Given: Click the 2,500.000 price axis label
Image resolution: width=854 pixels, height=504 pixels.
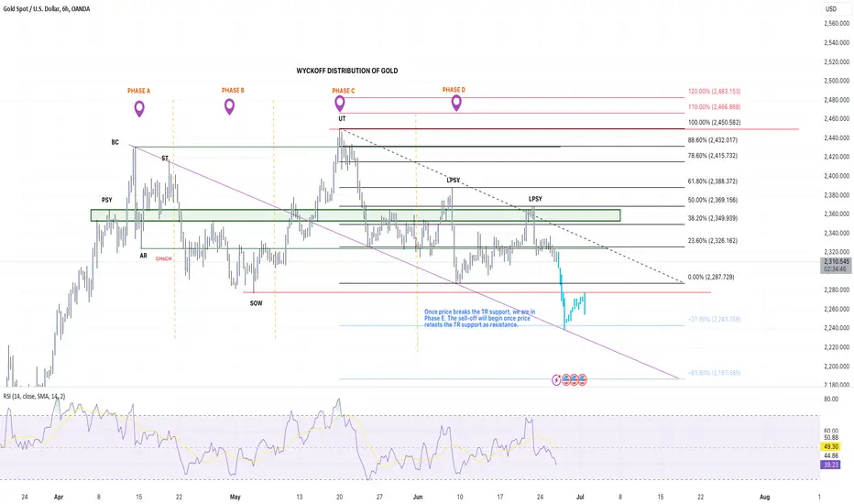Looking at the screenshot, I should pyautogui.click(x=837, y=81).
